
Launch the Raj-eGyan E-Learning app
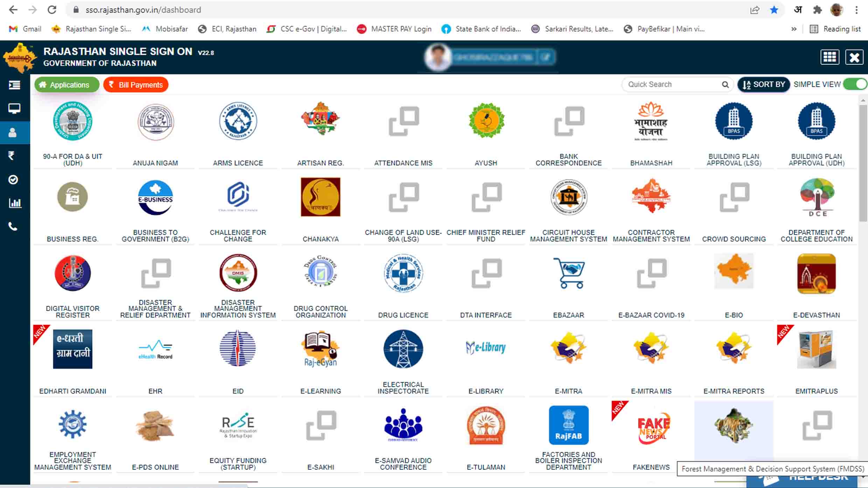point(321,349)
